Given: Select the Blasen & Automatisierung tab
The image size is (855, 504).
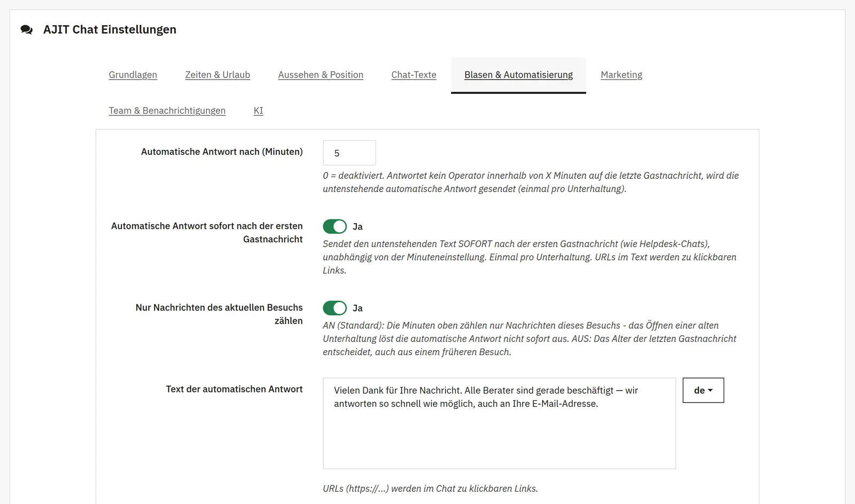Looking at the screenshot, I should tap(518, 75).
